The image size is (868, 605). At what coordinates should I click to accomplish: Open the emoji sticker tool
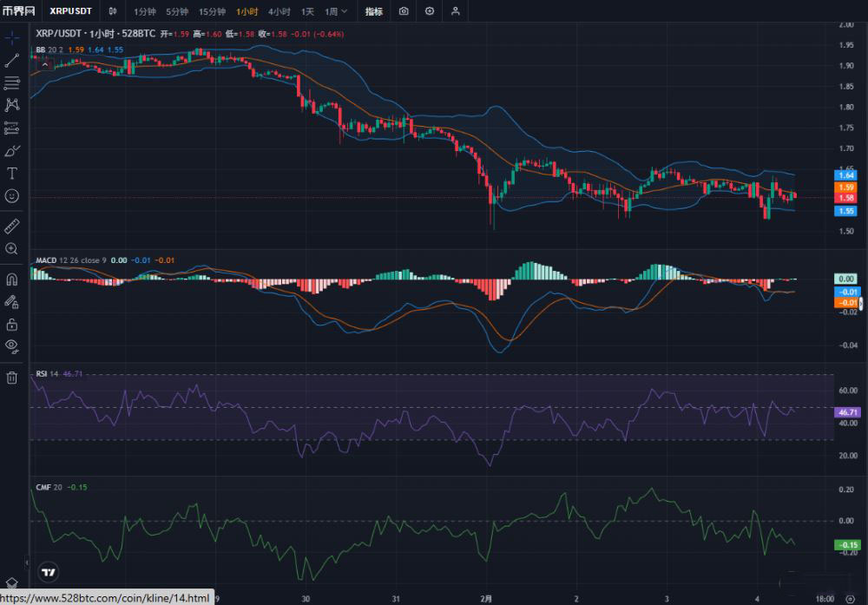coord(12,196)
